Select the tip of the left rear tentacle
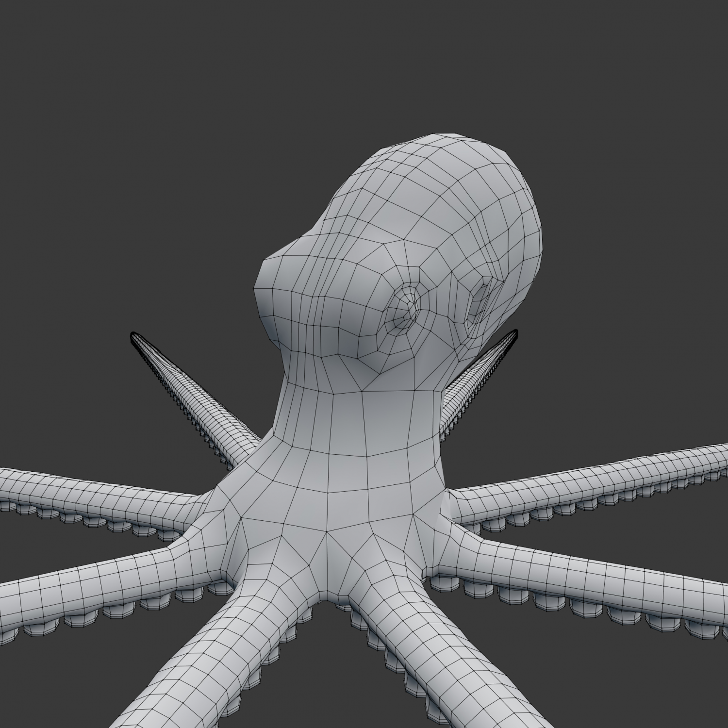 click(136, 337)
